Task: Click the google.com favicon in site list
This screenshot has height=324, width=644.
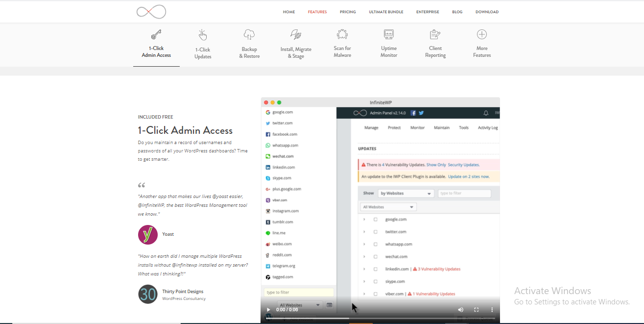Action: coord(268,112)
